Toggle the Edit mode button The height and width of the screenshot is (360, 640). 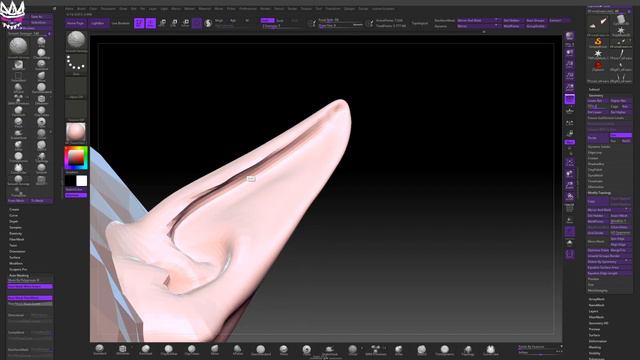(x=139, y=23)
